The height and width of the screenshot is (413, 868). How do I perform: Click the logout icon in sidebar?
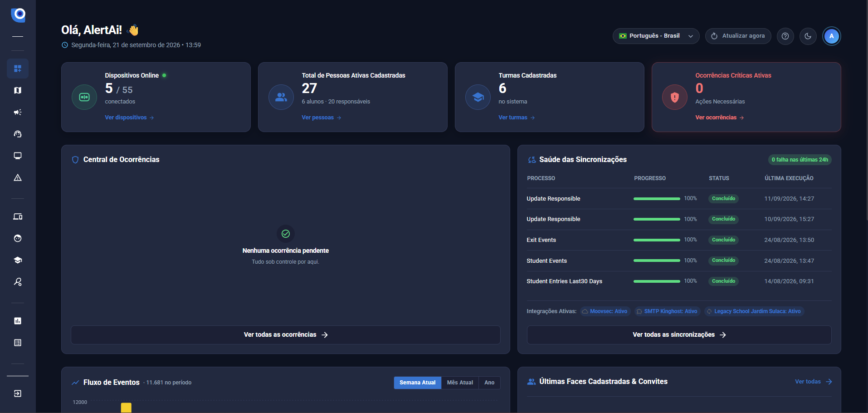coord(18,393)
